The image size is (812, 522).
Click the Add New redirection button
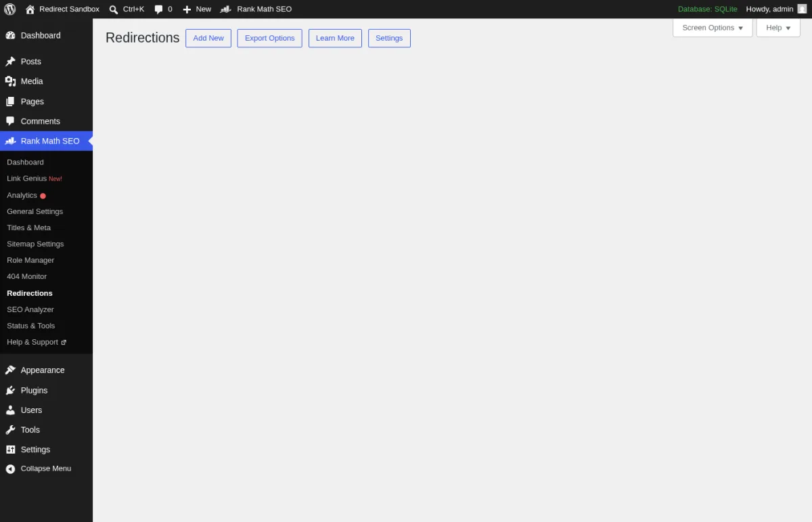pos(208,38)
